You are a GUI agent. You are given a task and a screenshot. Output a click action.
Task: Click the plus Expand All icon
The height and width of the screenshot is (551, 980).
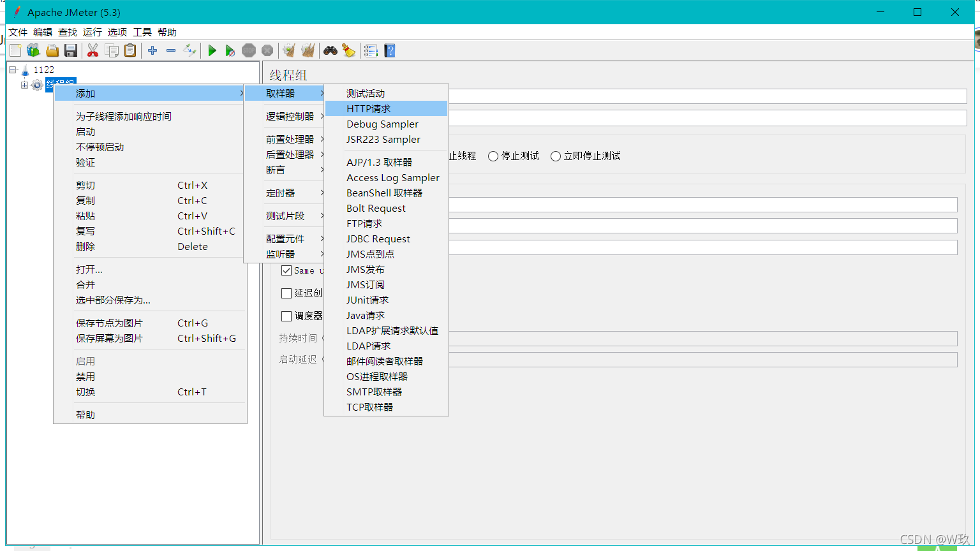[x=152, y=50]
